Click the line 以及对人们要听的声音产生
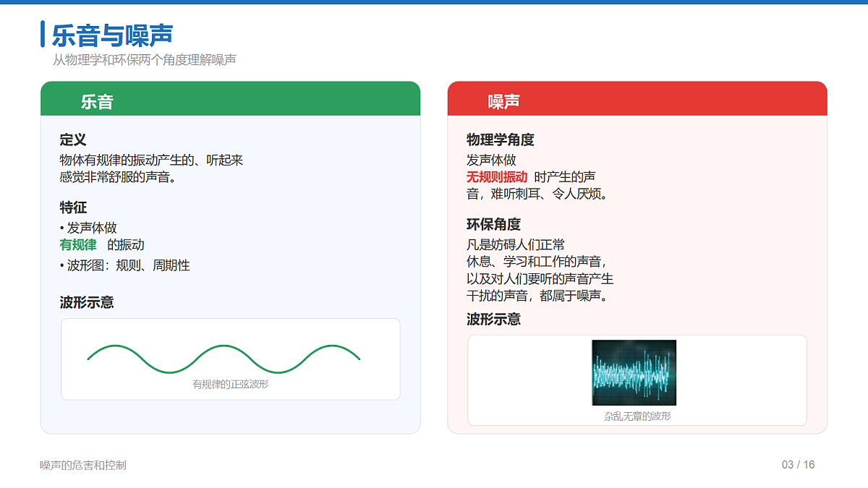Screen dimensions: 868x488 tap(540, 279)
